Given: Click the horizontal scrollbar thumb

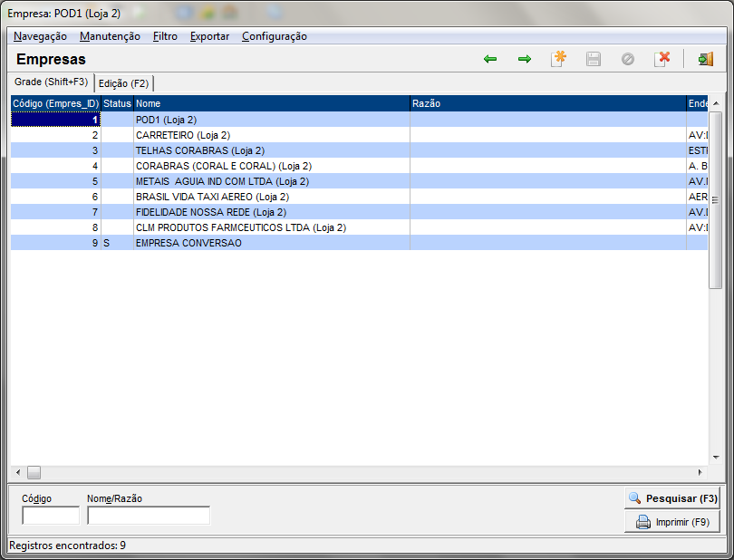Looking at the screenshot, I should click(x=34, y=472).
